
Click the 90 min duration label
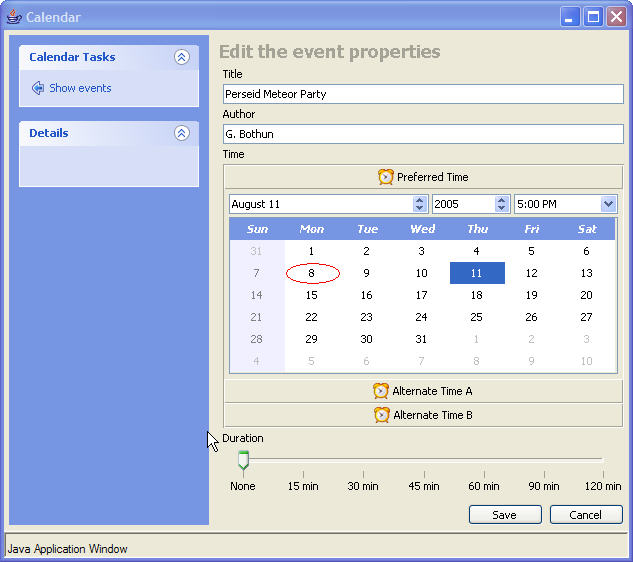[544, 486]
